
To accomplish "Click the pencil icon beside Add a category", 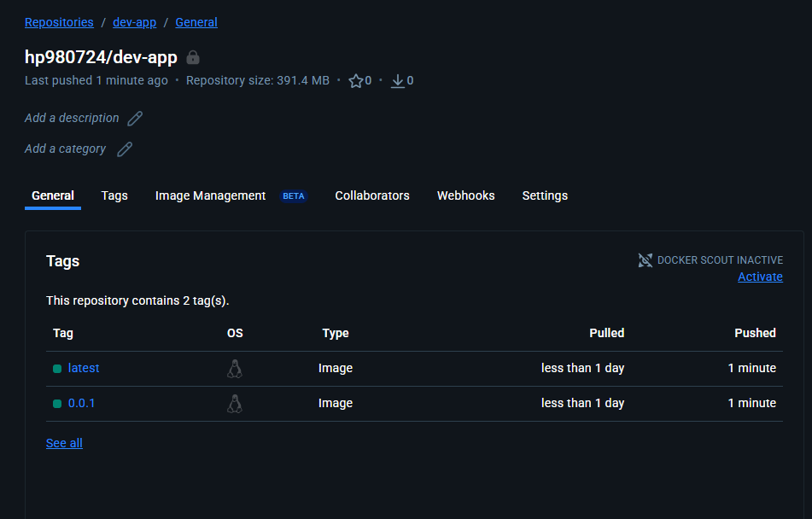I will coord(125,149).
